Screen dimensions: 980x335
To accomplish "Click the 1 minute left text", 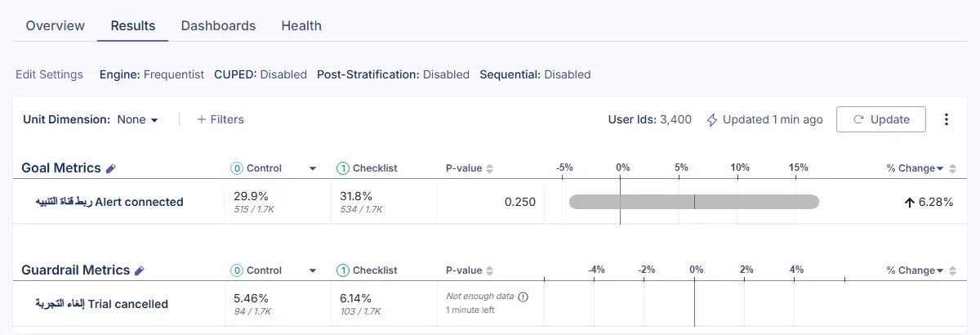I will pos(470,310).
